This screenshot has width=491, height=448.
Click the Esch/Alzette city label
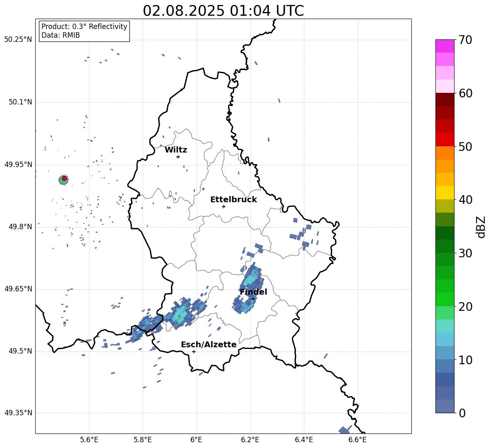(x=209, y=345)
